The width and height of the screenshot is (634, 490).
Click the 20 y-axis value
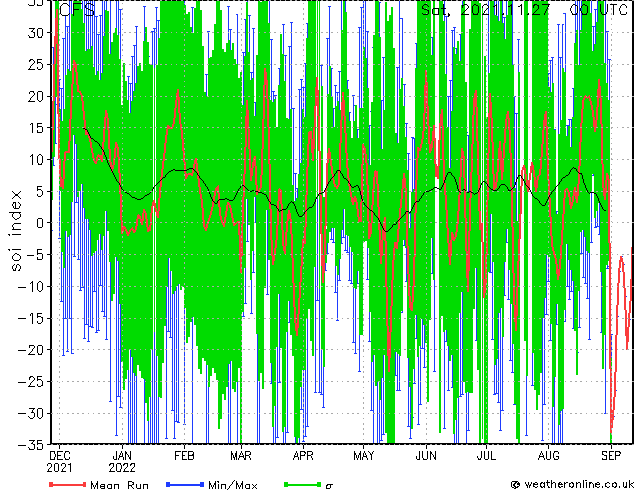(x=35, y=96)
